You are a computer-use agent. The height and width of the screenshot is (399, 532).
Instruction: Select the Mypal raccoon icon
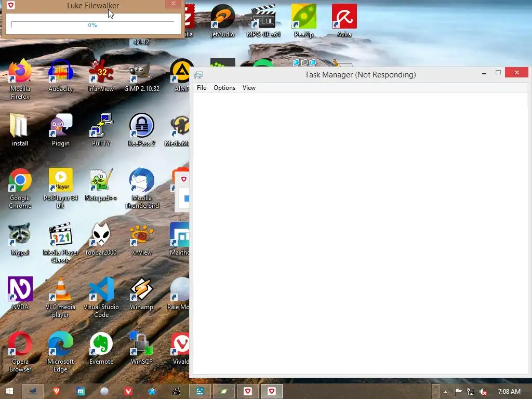point(20,239)
